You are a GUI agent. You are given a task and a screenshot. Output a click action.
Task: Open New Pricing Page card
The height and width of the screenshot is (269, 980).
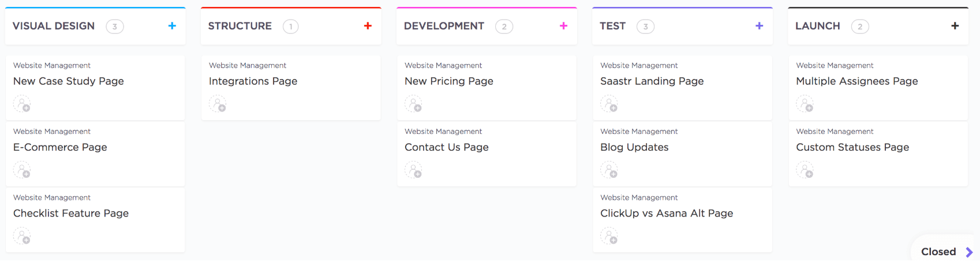coord(448,81)
